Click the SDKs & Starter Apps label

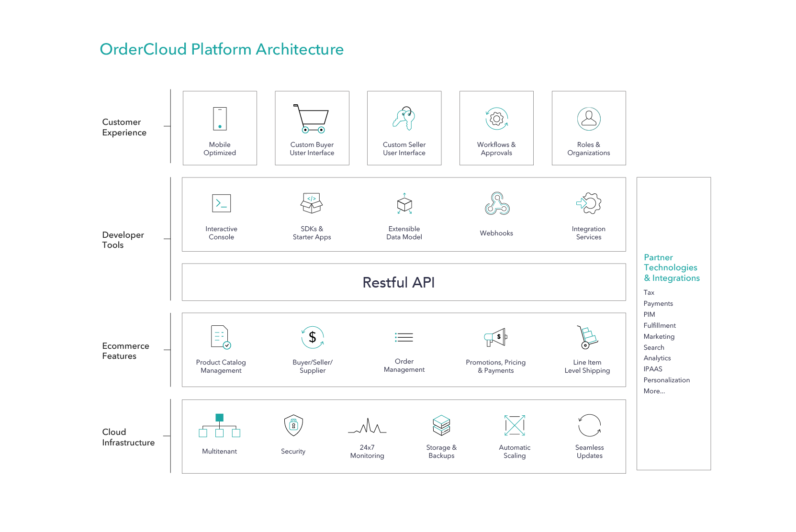point(312,233)
